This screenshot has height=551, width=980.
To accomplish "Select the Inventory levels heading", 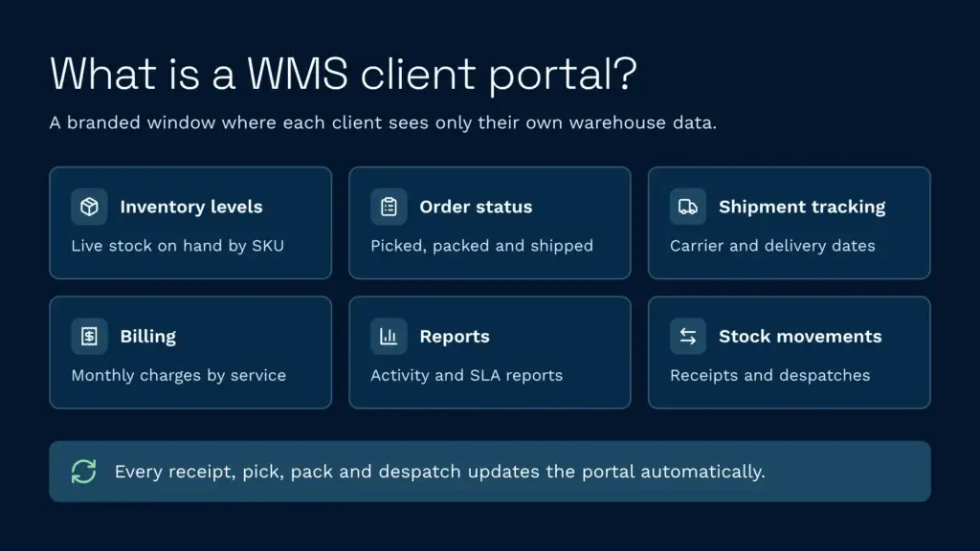I will coord(191,207).
